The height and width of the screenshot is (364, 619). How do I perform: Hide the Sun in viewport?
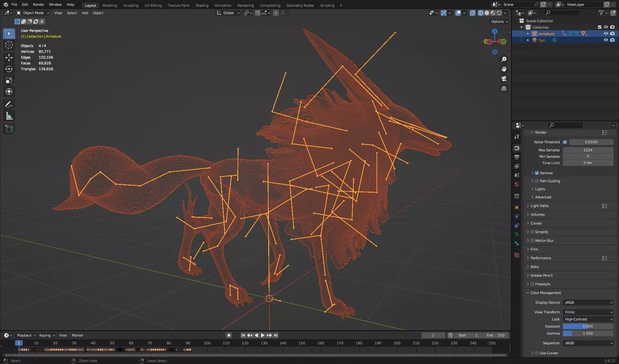click(606, 40)
